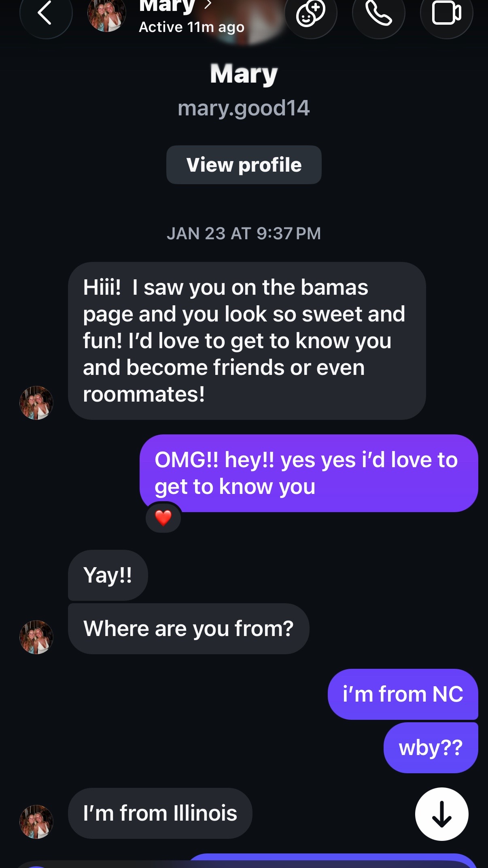Select the "wby??" message bubble
Viewport: 488px width, 868px height.
tap(431, 748)
